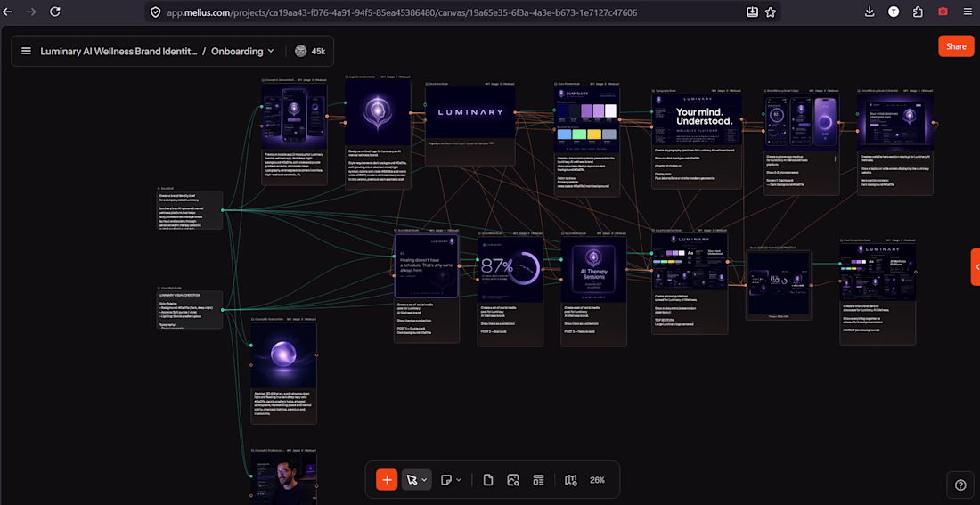Bookmark this page with the star icon

770,12
